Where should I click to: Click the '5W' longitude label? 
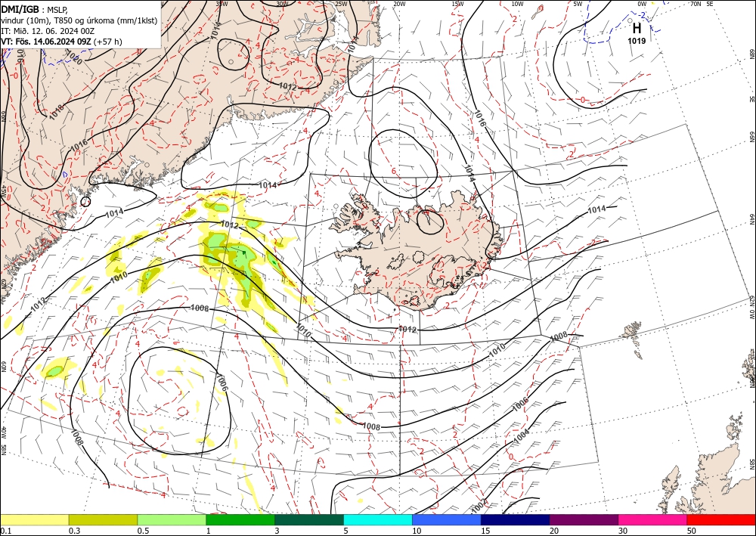[578, 4]
